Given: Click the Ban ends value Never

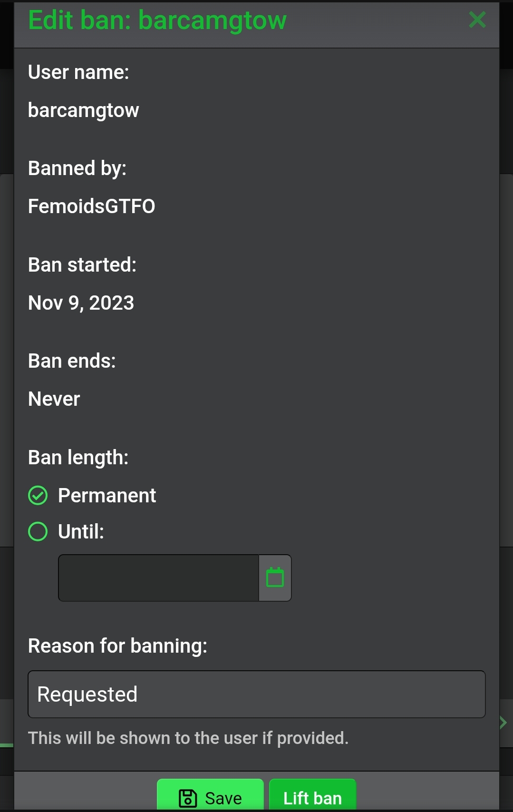Looking at the screenshot, I should coord(54,399).
